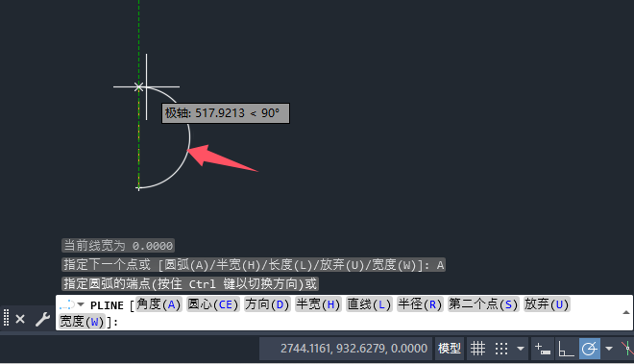Screen dimensions: 634x364
Task: Close the command line window
Action: click(20, 319)
